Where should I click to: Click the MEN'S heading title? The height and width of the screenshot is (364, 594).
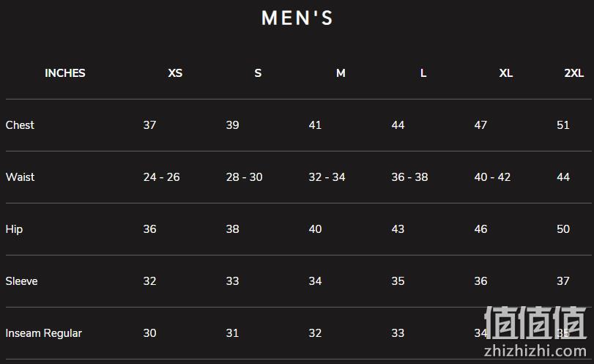click(297, 18)
